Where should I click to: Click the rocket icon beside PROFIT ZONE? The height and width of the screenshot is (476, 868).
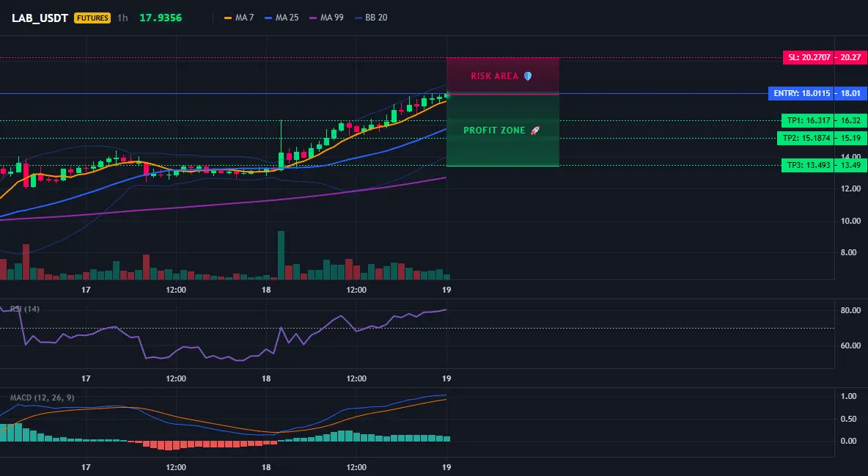point(534,131)
